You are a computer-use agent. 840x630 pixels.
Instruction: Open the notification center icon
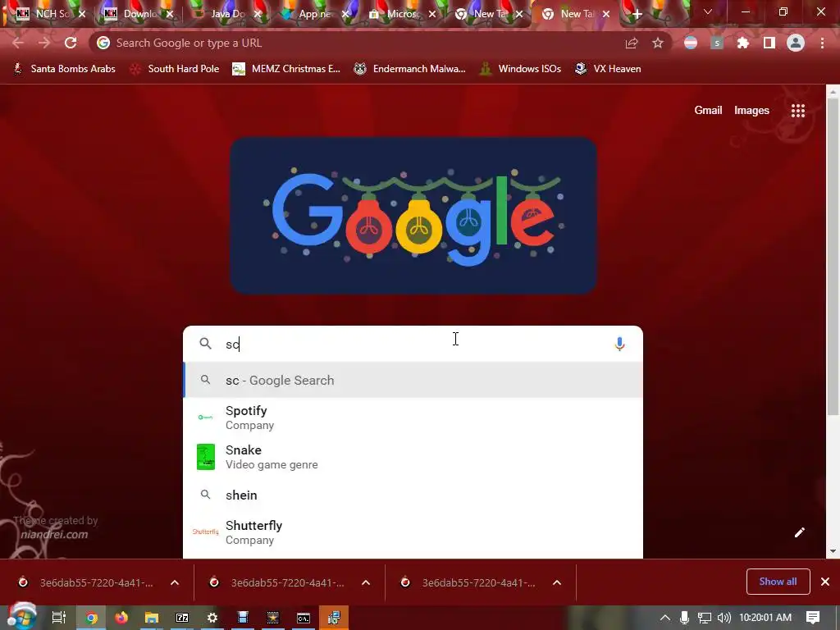813,618
